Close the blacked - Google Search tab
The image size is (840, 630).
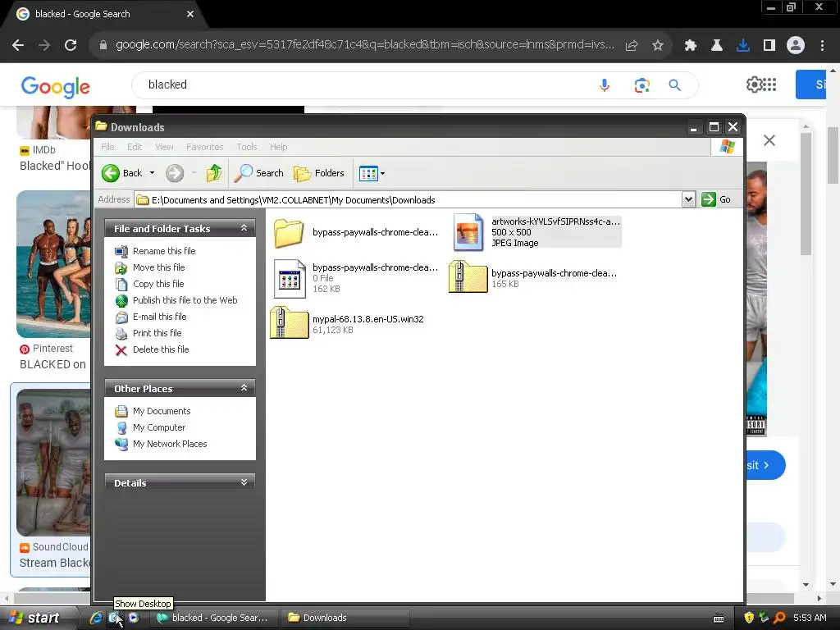click(x=190, y=14)
